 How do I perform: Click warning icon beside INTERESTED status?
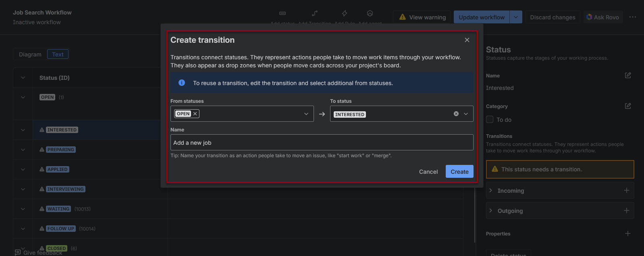coord(42,130)
